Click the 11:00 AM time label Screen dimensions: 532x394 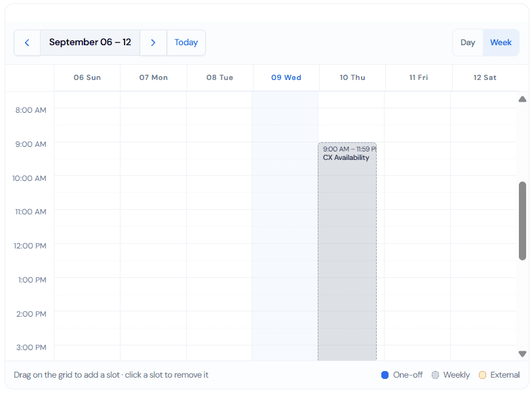tap(31, 212)
